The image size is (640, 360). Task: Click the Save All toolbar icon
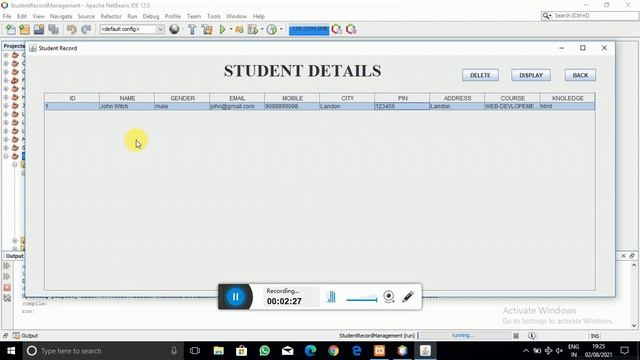[x=53, y=29]
